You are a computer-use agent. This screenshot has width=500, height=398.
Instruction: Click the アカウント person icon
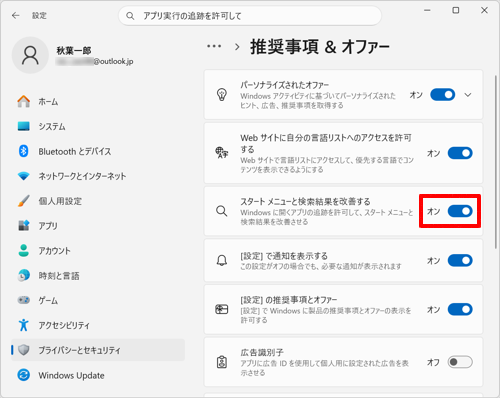[24, 251]
